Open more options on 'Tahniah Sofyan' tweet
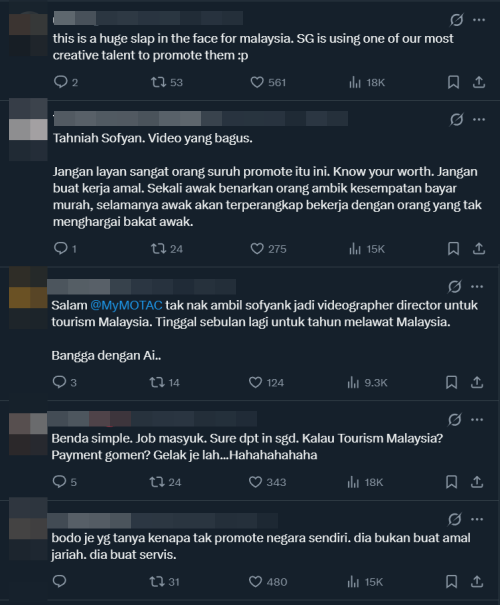 (x=479, y=119)
